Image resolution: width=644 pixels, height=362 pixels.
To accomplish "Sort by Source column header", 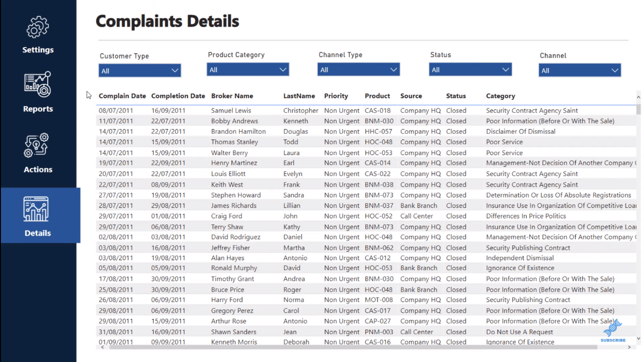I will click(411, 96).
